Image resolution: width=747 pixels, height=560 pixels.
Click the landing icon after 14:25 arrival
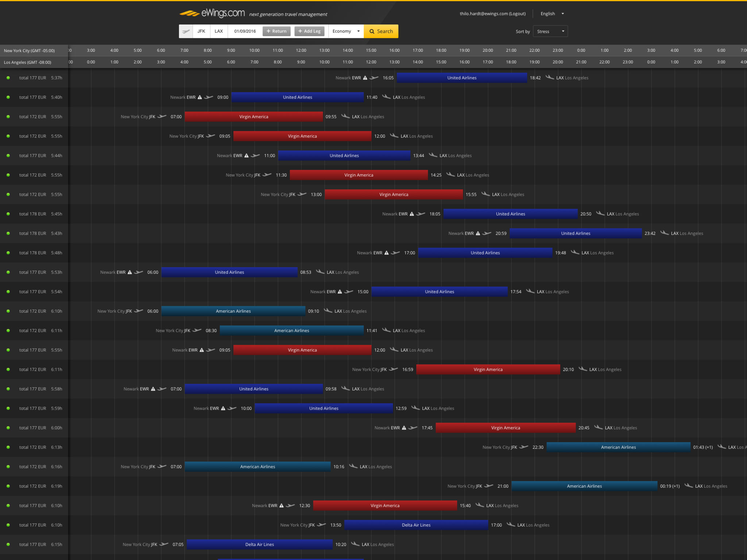pos(450,175)
